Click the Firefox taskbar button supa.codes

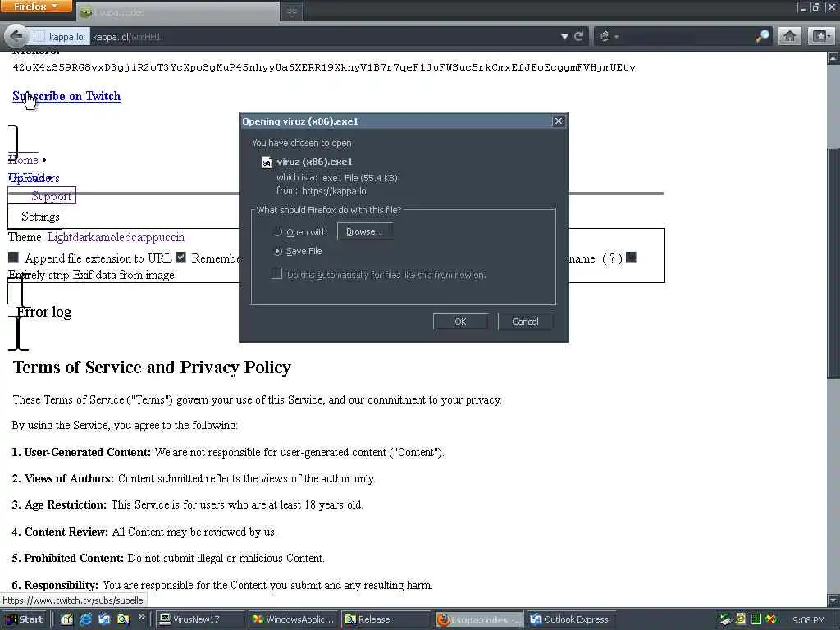478,619
